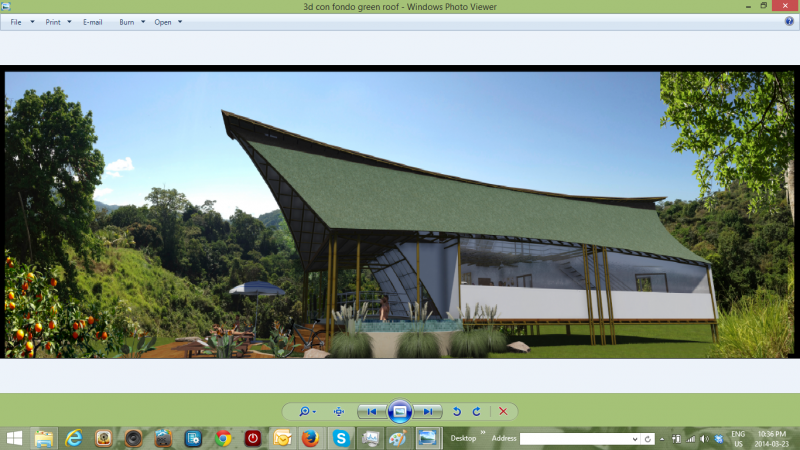Open Skype from the taskbar
Image resolution: width=800 pixels, height=450 pixels.
pos(341,438)
